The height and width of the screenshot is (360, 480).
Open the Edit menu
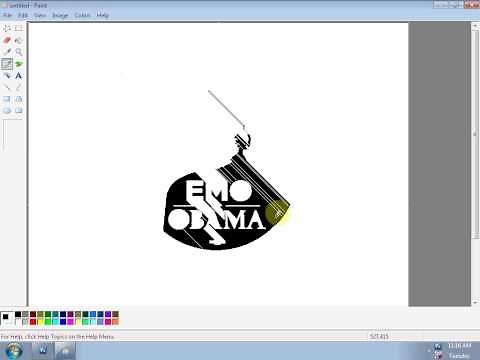point(23,15)
